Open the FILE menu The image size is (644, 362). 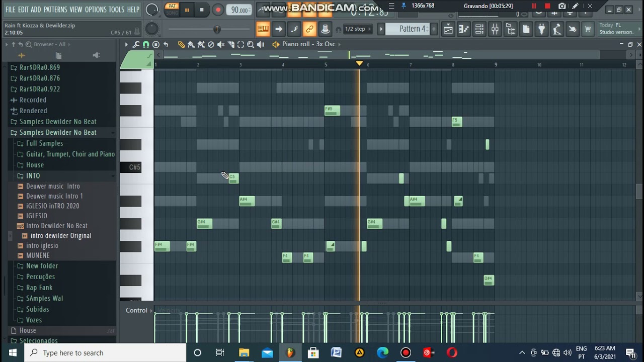(10, 10)
